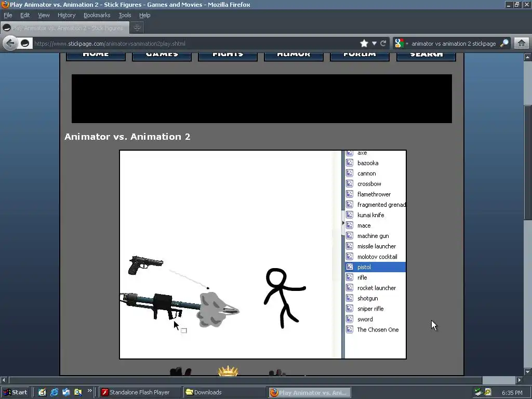Image resolution: width=532 pixels, height=399 pixels.
Task: Click the scroll down arrow of page
Action: click(x=528, y=371)
